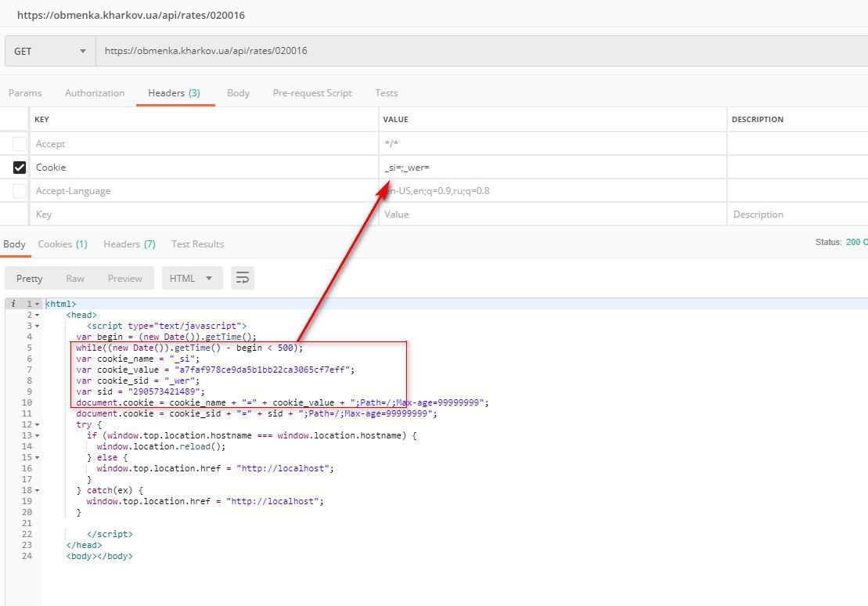Open the Tests tab
This screenshot has height=606, width=868.
pyautogui.click(x=387, y=93)
